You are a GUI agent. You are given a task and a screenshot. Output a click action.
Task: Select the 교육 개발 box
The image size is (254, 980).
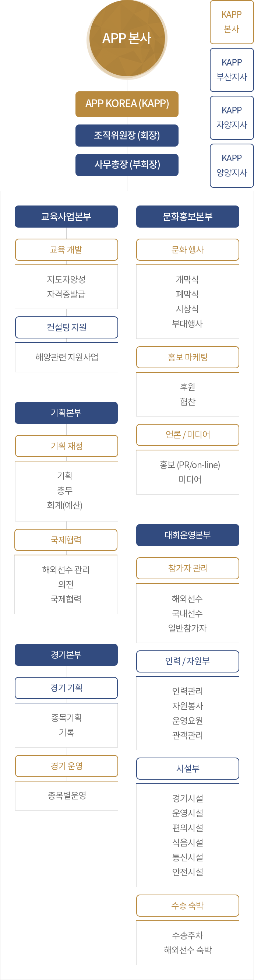click(x=67, y=250)
